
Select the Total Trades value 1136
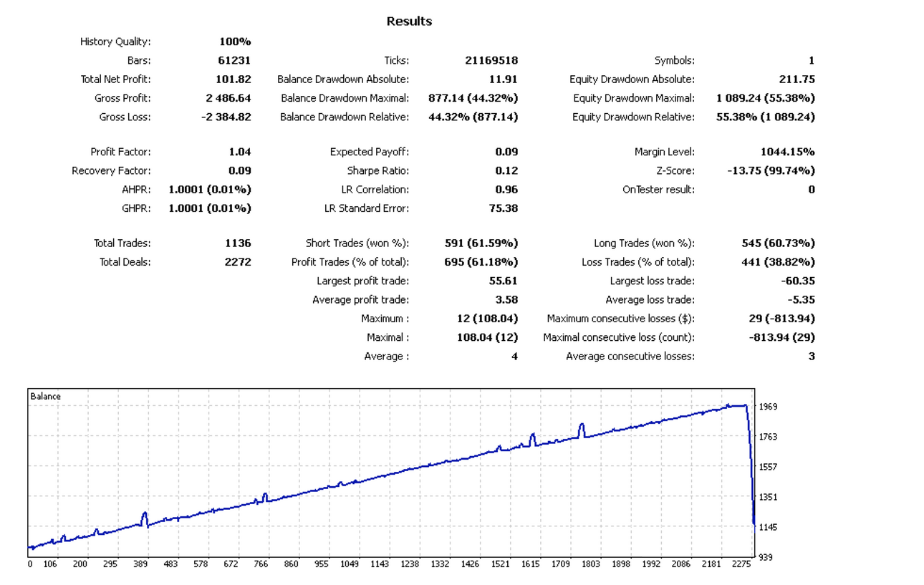click(238, 243)
